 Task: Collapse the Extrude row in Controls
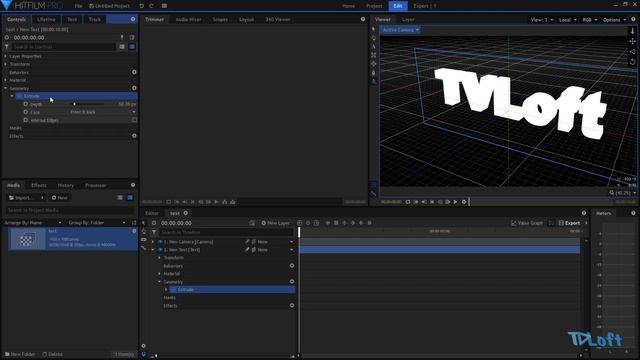click(x=12, y=96)
